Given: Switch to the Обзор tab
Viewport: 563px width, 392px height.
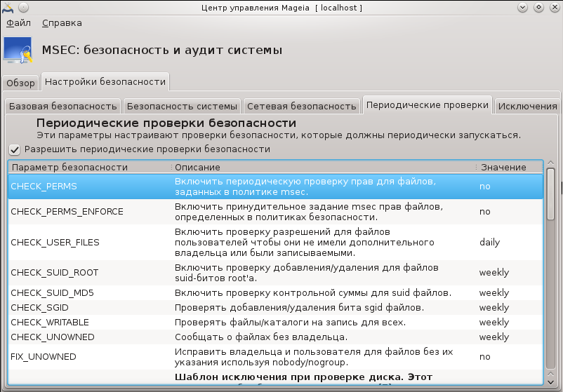Looking at the screenshot, I should (x=20, y=83).
